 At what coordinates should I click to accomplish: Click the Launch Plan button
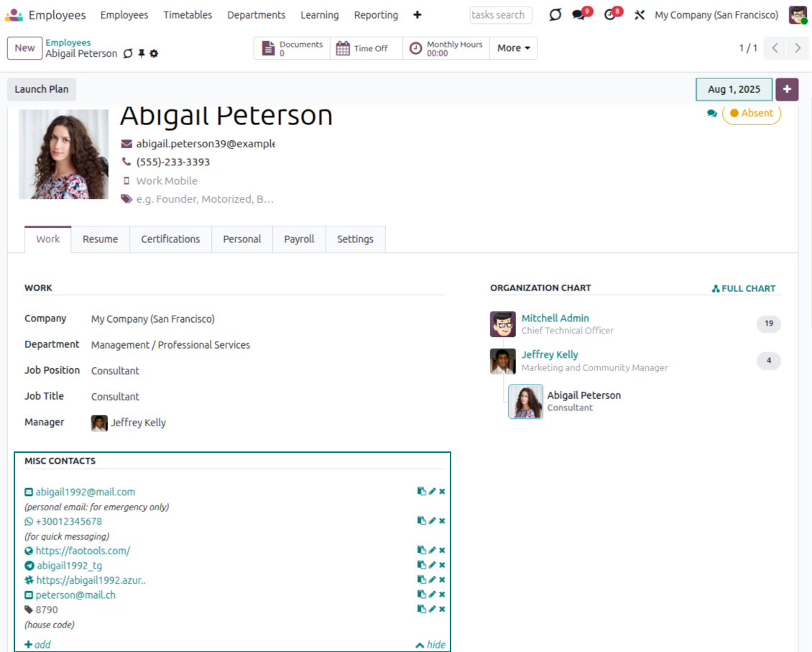pos(42,89)
